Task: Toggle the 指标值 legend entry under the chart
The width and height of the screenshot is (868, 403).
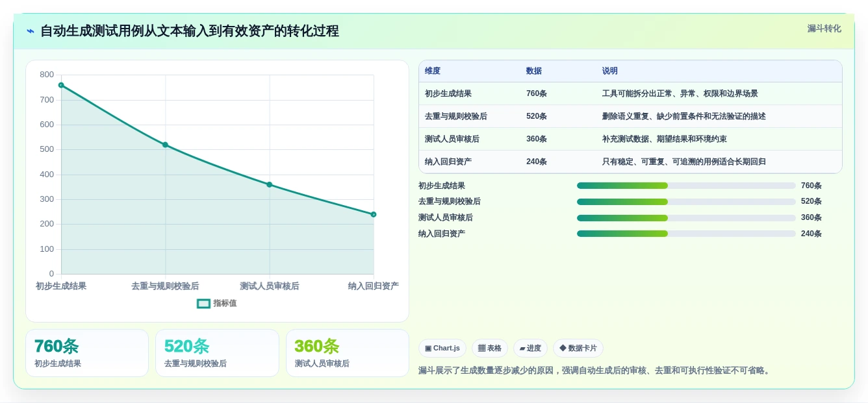Action: (217, 303)
